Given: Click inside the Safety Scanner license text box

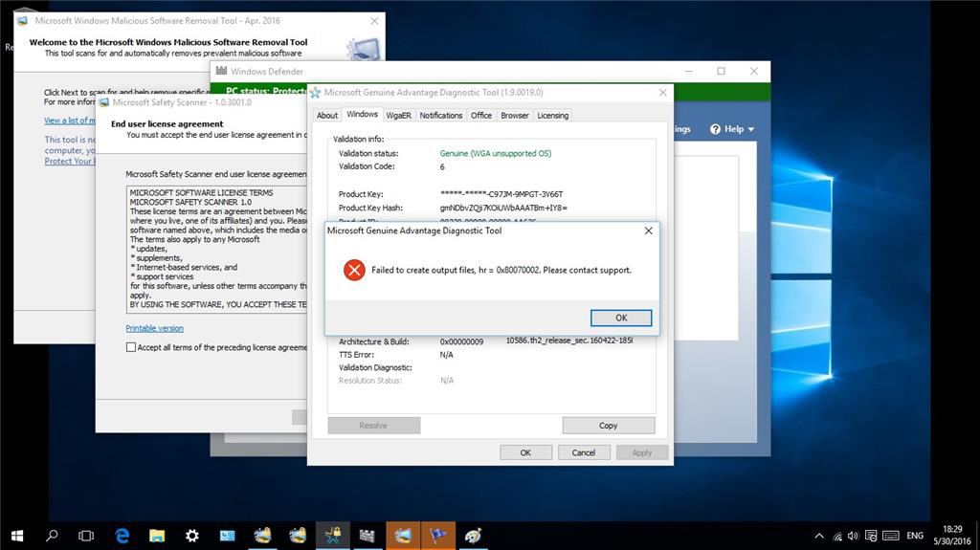Looking at the screenshot, I should coord(216,249).
